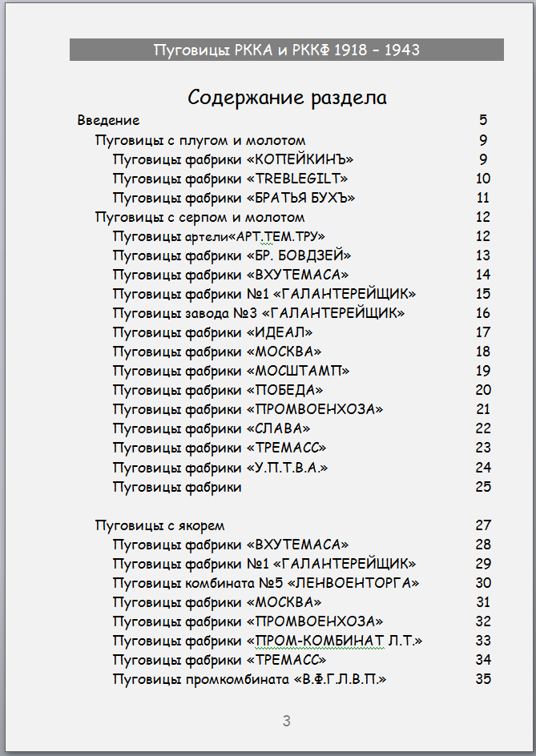Click the «ПРОМВОЕНХОЗА» entry listed on page 32

tap(248, 621)
